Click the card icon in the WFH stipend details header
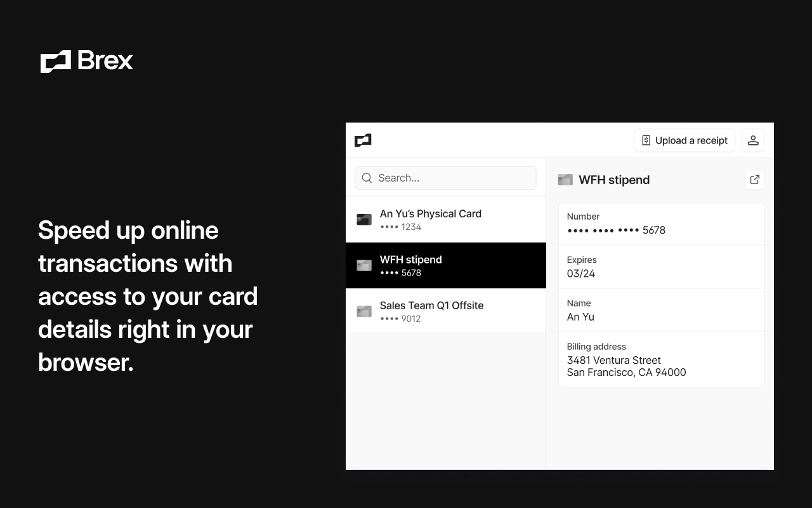The width and height of the screenshot is (812, 508). click(565, 180)
